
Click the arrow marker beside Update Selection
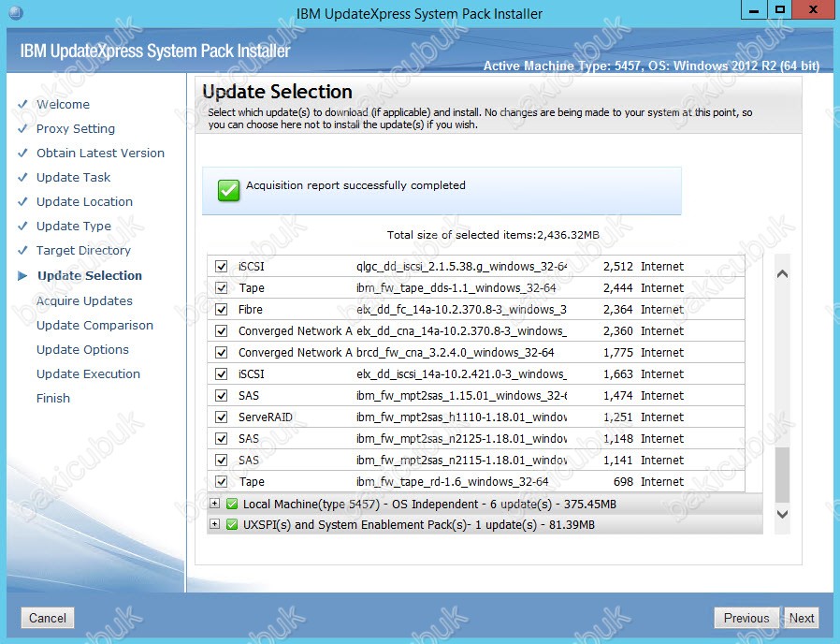22,275
